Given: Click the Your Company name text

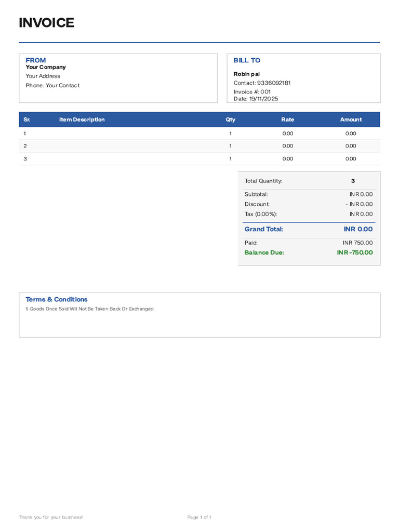Looking at the screenshot, I should click(46, 67).
